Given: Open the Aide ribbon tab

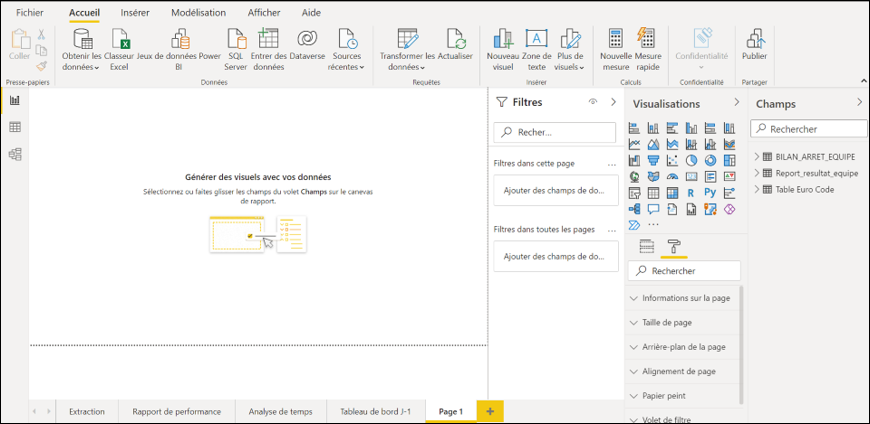Looking at the screenshot, I should click(x=311, y=12).
